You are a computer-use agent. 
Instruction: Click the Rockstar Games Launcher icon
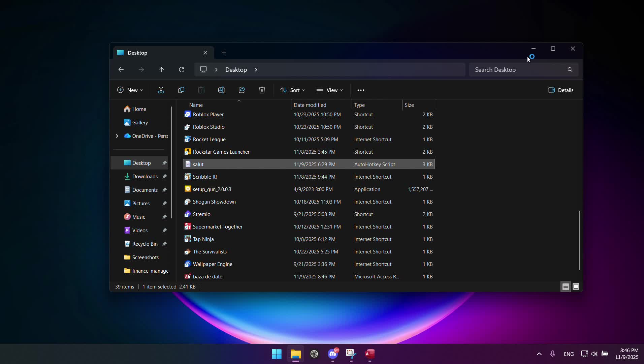[188, 152]
